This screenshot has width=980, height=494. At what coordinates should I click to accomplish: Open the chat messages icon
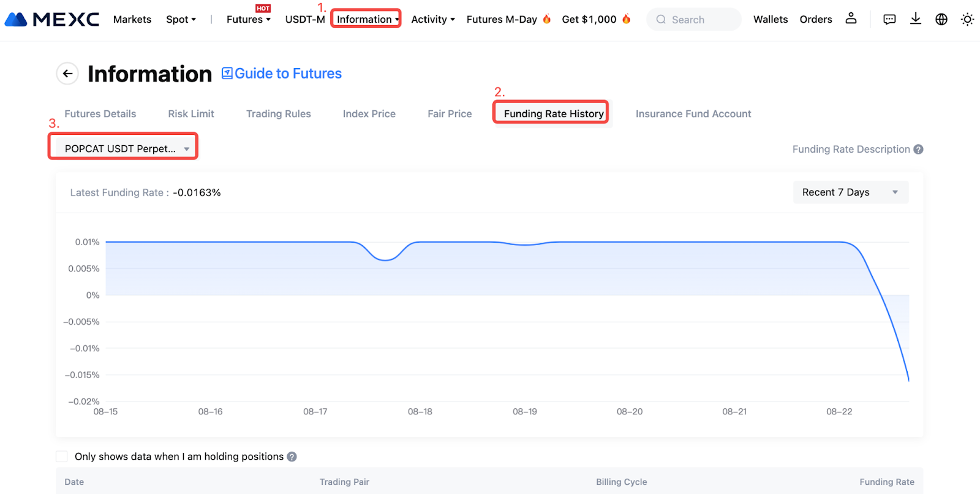(x=889, y=20)
